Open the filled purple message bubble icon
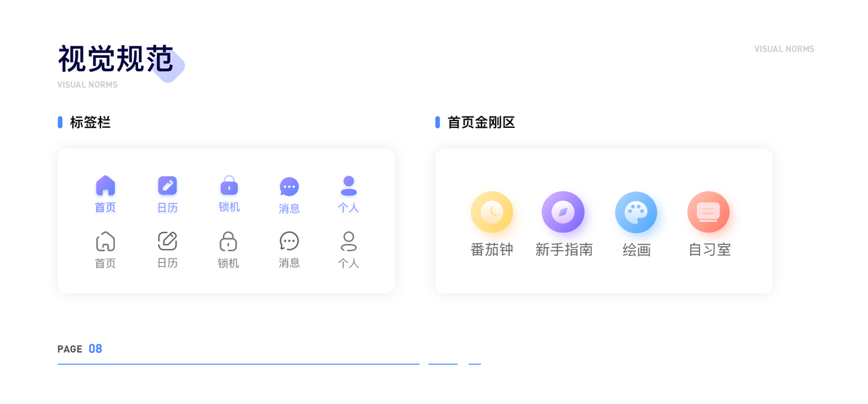The height and width of the screenshot is (404, 868). (289, 187)
